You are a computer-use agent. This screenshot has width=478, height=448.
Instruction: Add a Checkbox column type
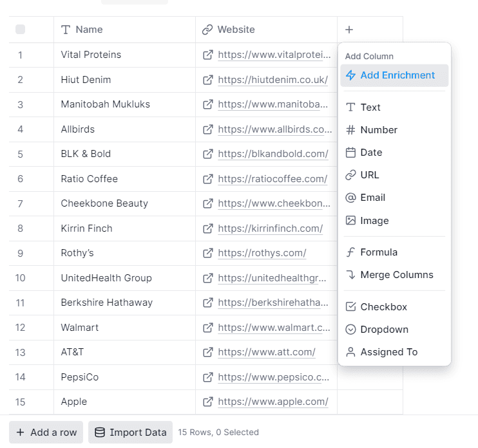click(383, 307)
